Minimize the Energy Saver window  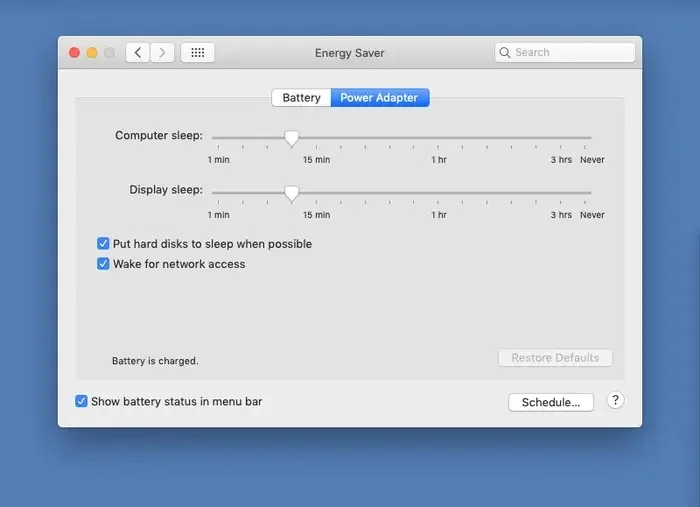point(92,52)
